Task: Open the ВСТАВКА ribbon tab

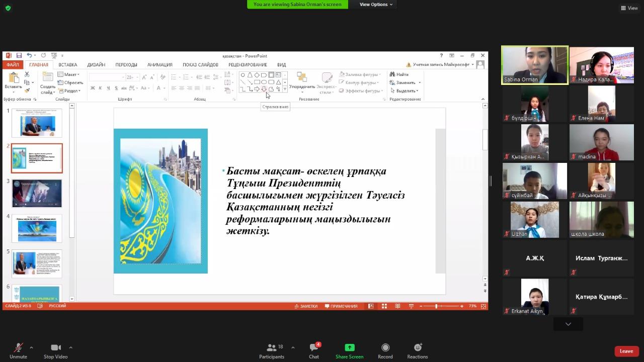Action: (67, 65)
